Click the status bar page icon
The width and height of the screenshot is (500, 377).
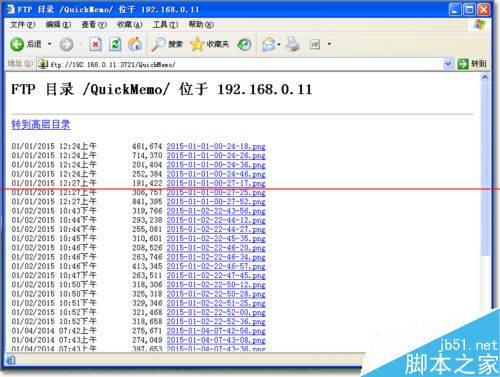10,360
